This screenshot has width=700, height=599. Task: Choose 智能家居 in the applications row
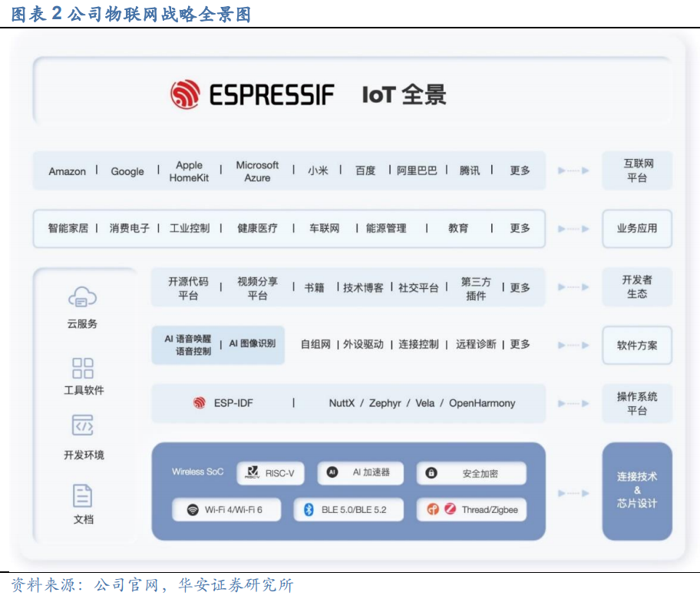coord(68,228)
